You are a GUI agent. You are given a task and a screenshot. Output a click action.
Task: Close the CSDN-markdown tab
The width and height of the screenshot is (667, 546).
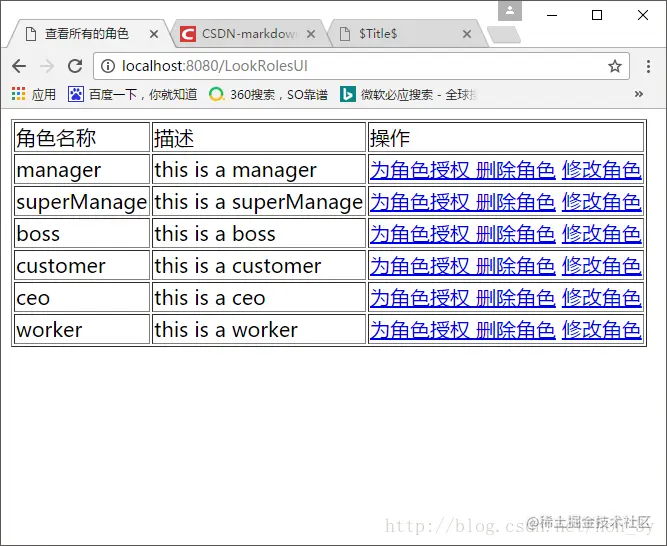point(311,34)
